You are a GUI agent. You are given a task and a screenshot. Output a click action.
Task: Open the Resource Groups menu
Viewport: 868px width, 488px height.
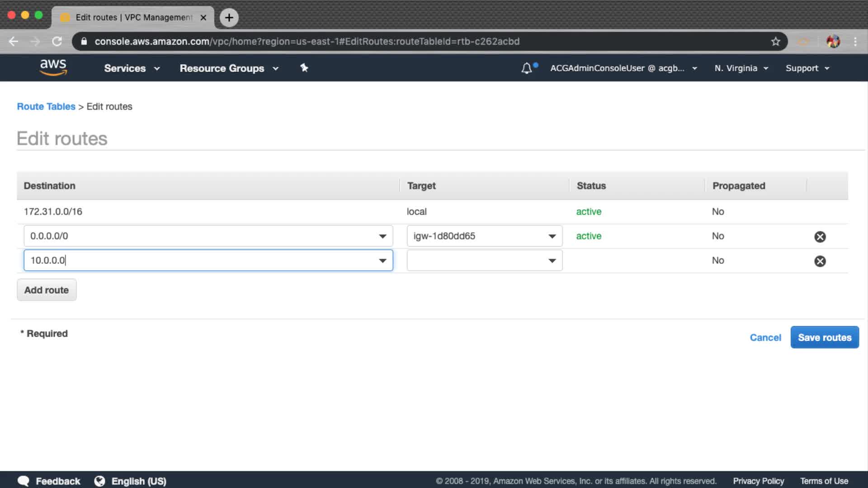(229, 68)
